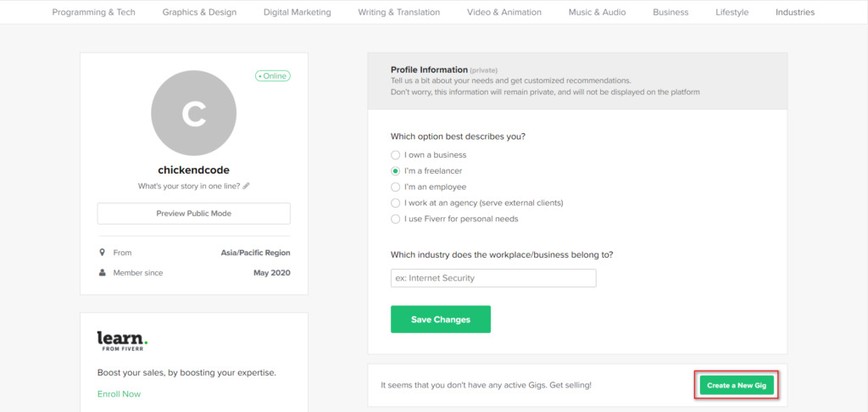Viewport: 868px width, 412px height.
Task: Choose I work at an agency option
Action: (x=395, y=203)
